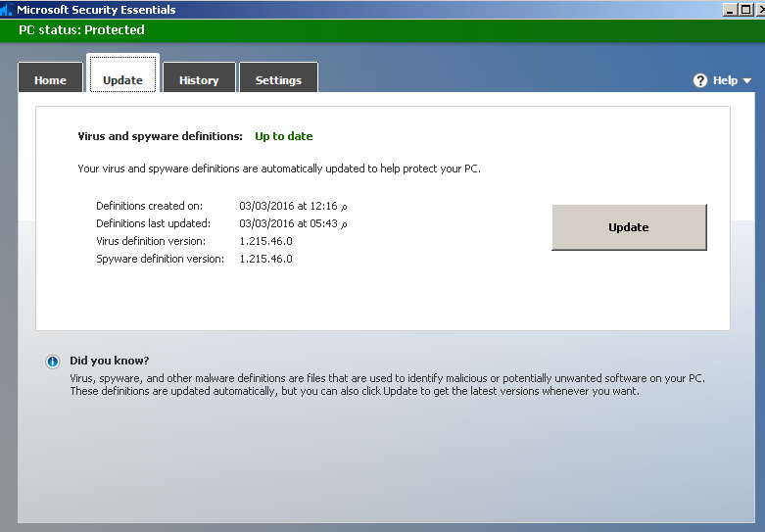Click the blue info icon beside Did you know
The height and width of the screenshot is (532, 765).
click(53, 362)
